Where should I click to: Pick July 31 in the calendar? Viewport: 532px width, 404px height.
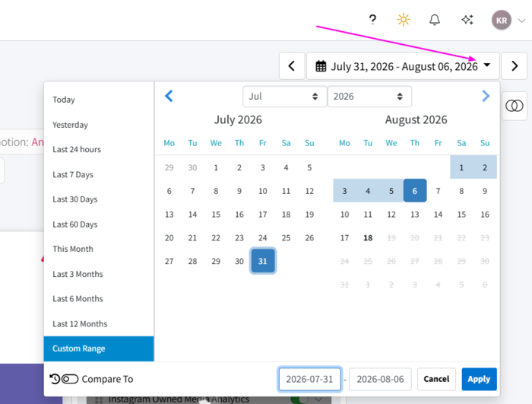(263, 261)
